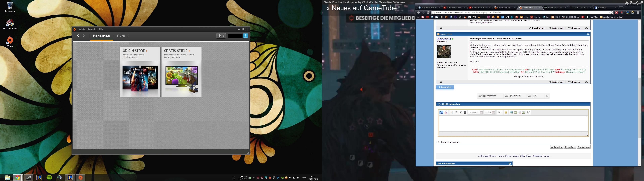This screenshot has width=644, height=181.
Task: Click the Erweitert button
Action: (570, 147)
